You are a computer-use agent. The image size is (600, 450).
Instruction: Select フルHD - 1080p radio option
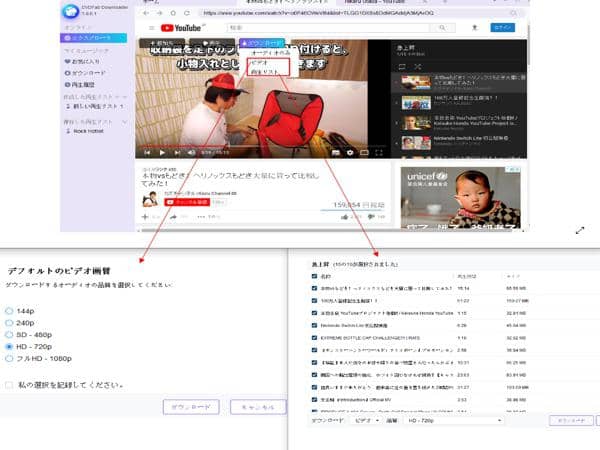tap(9, 358)
